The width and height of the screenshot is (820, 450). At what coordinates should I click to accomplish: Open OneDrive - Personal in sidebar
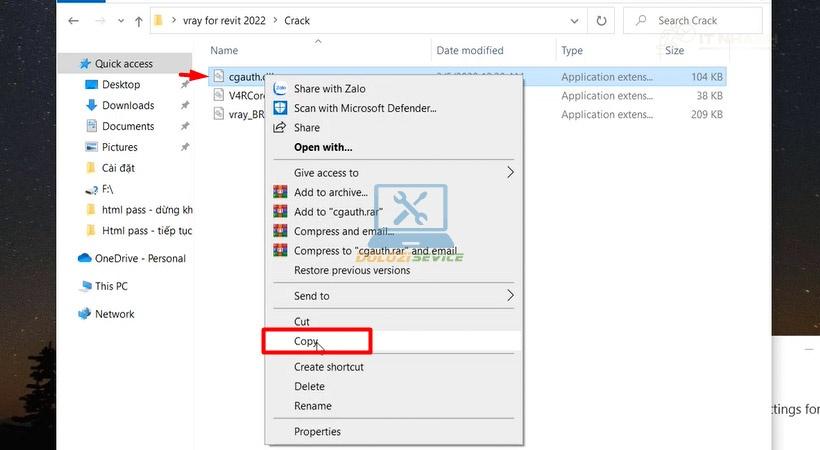point(140,258)
